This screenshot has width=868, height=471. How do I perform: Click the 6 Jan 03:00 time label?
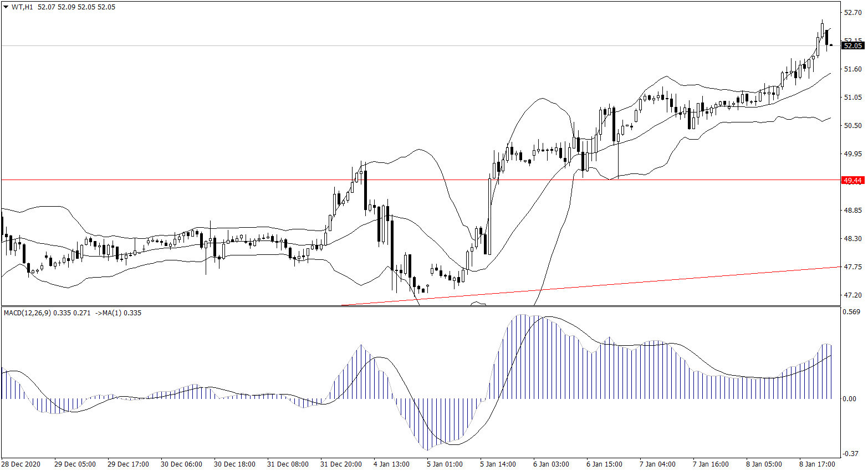pyautogui.click(x=551, y=464)
